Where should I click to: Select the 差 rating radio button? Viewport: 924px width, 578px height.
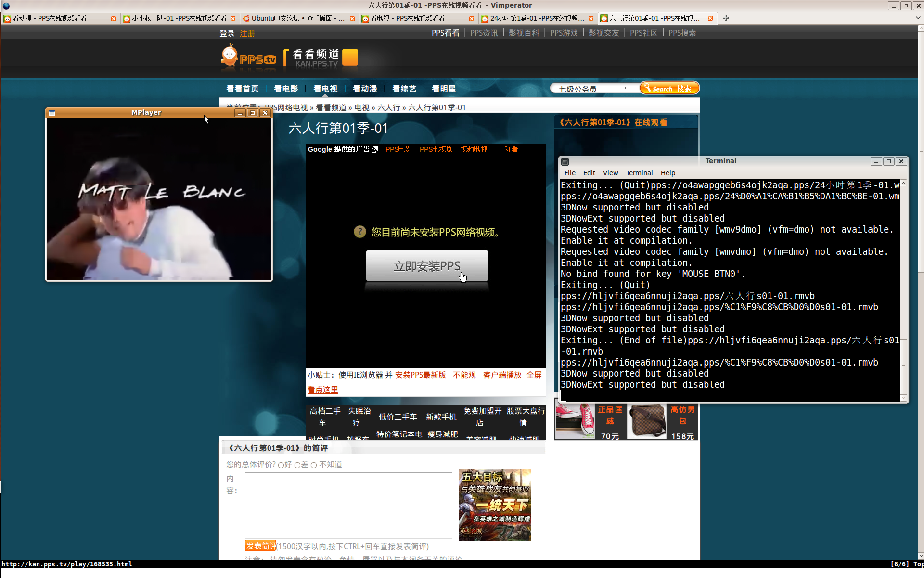point(297,465)
